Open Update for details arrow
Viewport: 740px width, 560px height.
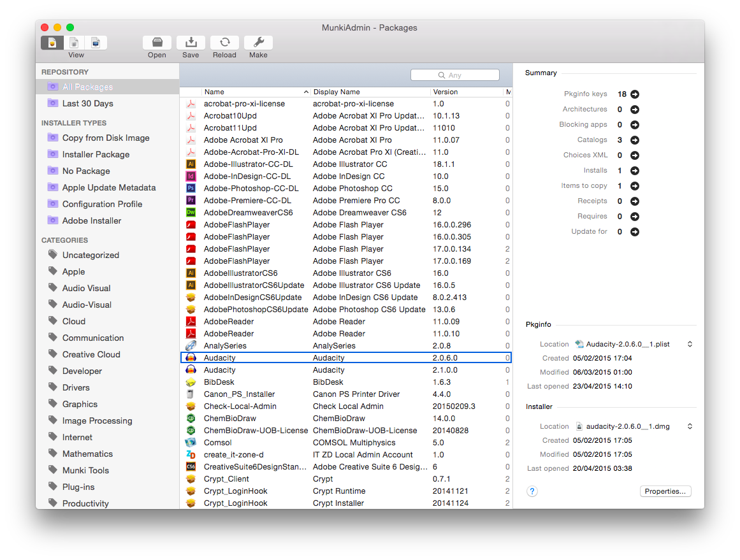click(x=635, y=232)
